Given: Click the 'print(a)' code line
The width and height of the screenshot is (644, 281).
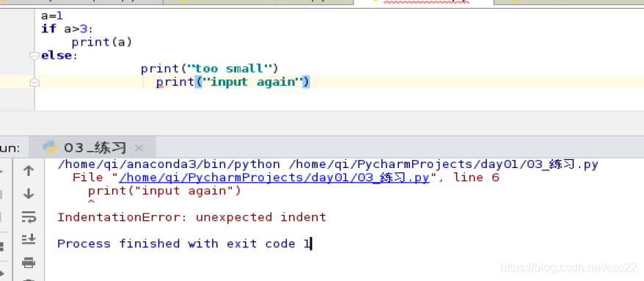Looking at the screenshot, I should [x=102, y=43].
